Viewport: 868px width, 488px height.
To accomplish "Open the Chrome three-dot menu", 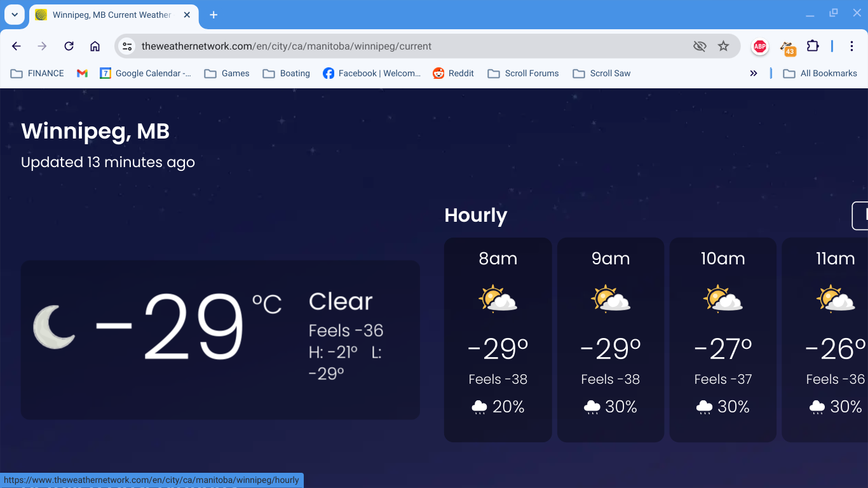I will (x=851, y=46).
